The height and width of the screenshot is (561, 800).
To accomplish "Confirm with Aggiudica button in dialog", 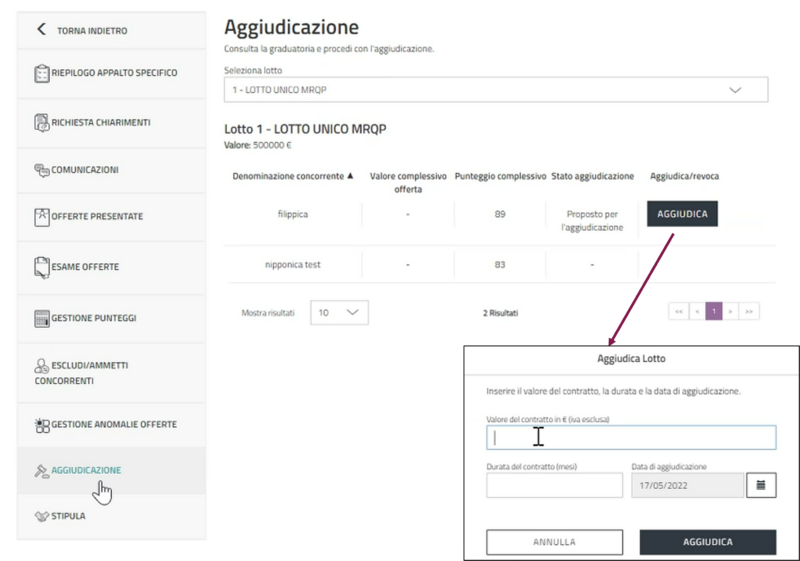I will 707,542.
